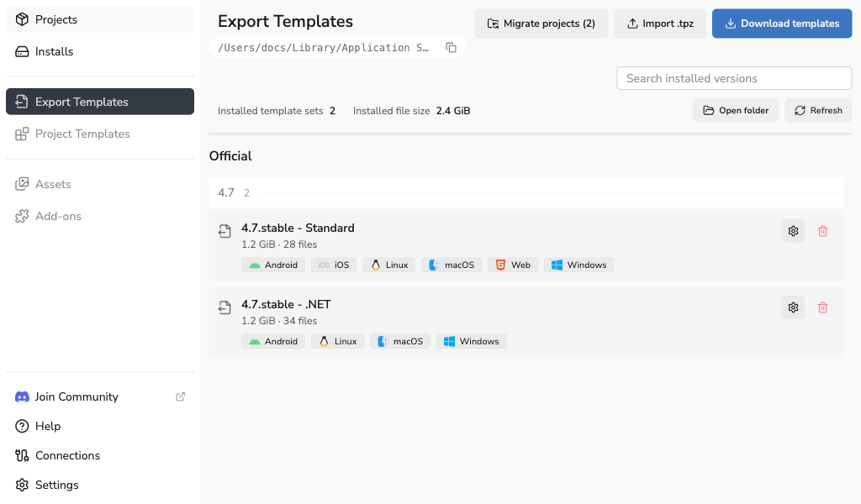Click the Installed file size 2.4 GiB value

pyautogui.click(x=453, y=111)
